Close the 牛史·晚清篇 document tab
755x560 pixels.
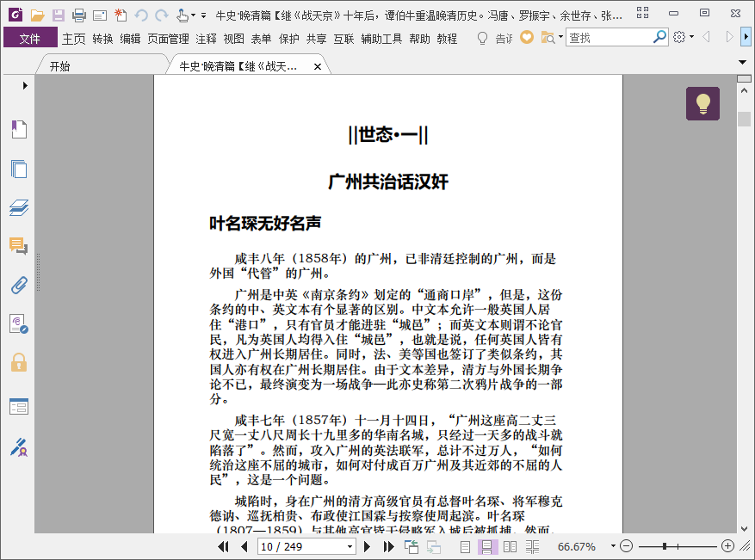coord(318,67)
